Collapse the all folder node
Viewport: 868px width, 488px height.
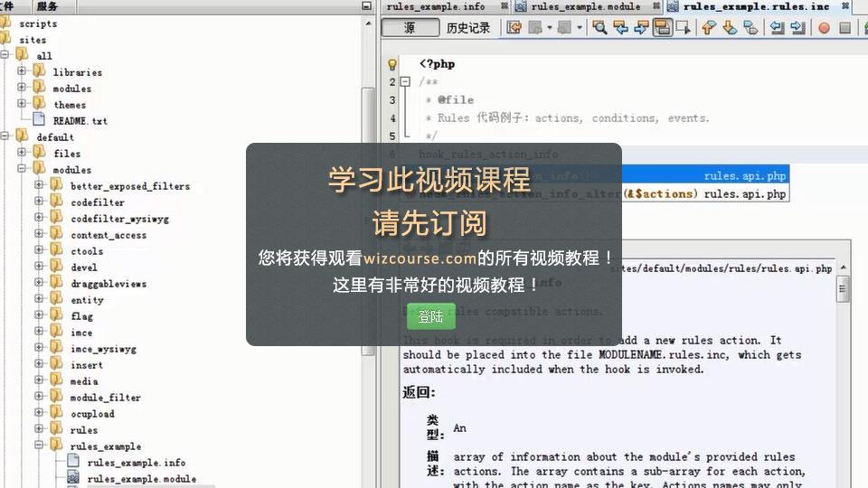coord(5,55)
